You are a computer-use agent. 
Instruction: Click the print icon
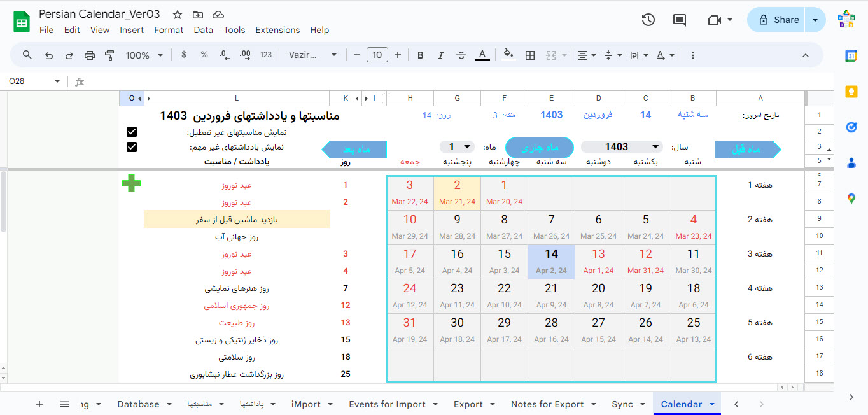[90, 55]
